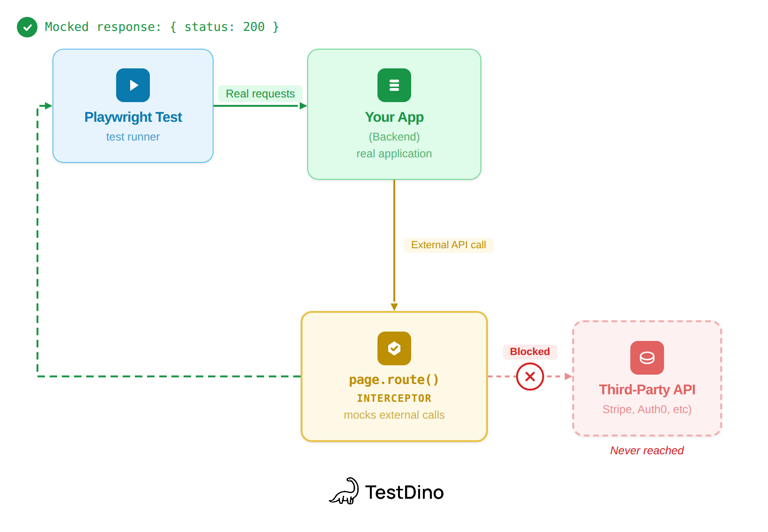Collapse the page.route() interceptor box
Image resolution: width=768 pixels, height=532 pixels.
click(x=394, y=376)
